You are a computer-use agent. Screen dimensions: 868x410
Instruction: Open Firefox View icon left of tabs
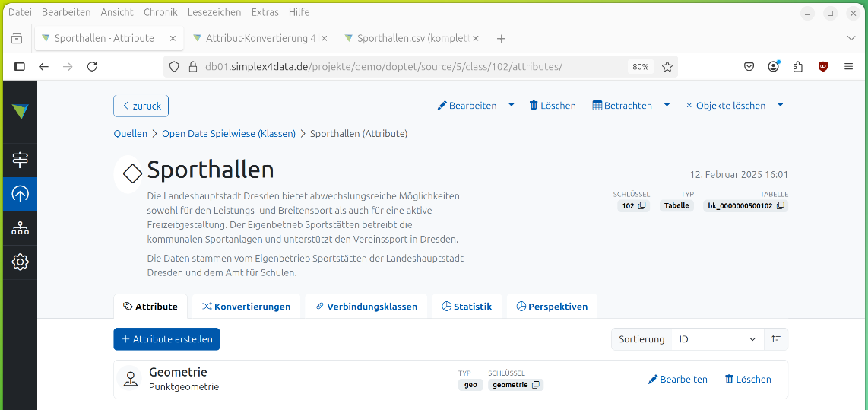pyautogui.click(x=17, y=38)
